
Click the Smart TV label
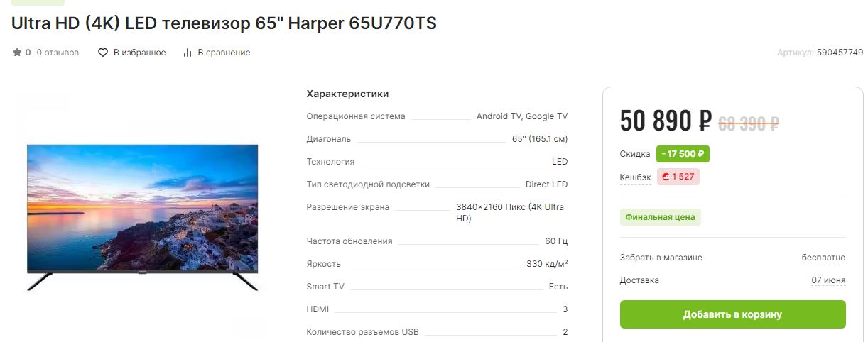325,287
